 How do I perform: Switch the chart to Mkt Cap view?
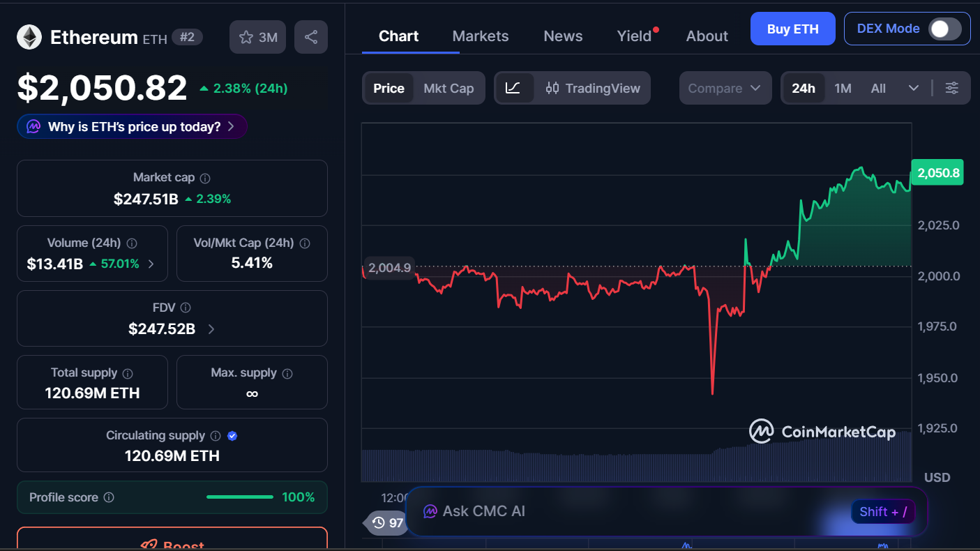[x=448, y=88]
